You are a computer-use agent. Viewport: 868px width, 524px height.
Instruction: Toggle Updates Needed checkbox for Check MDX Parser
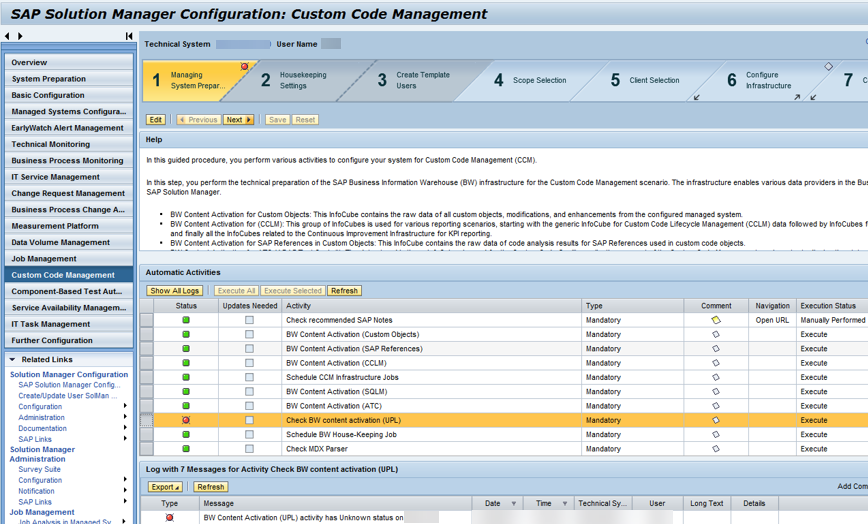click(250, 449)
